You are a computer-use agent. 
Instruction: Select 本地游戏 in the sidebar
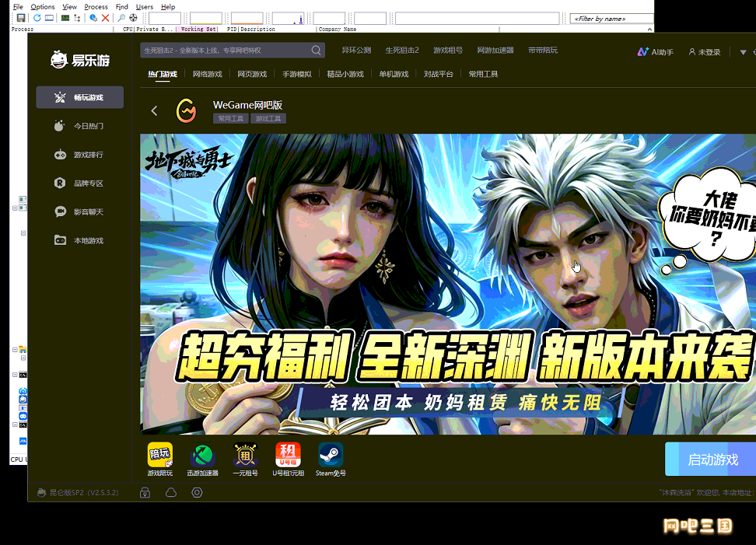(x=80, y=240)
